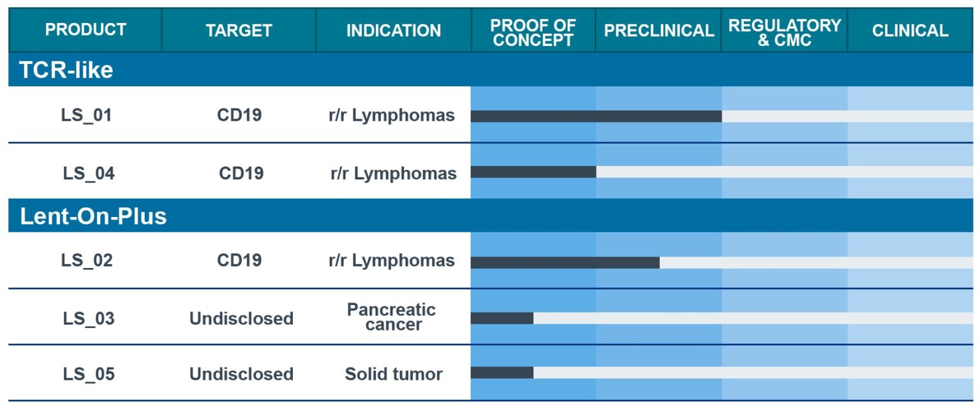Select the PROOF OF CONCEPT header

(533, 32)
